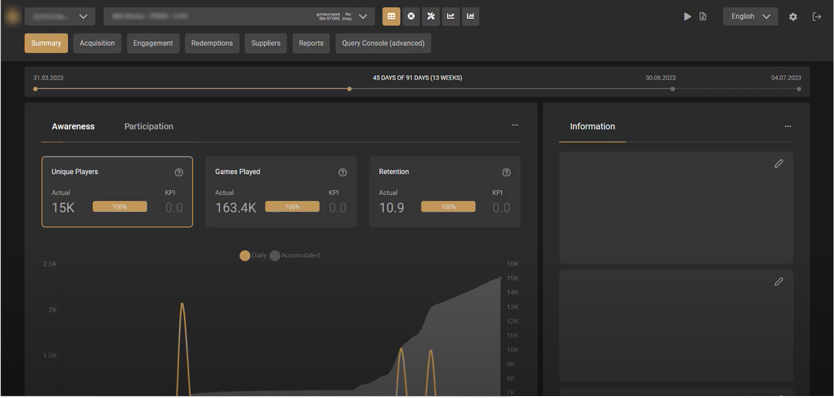834x398 pixels.
Task: Open settings with the gear icon
Action: tap(793, 16)
